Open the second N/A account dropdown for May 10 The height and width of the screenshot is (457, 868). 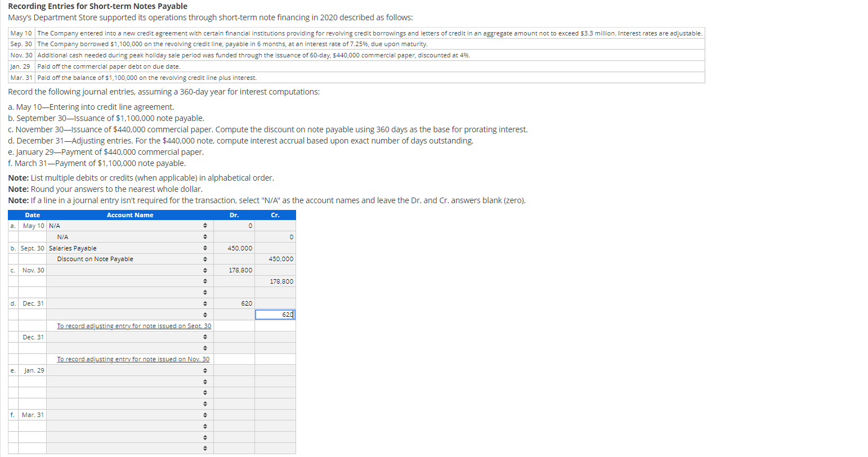pos(205,236)
